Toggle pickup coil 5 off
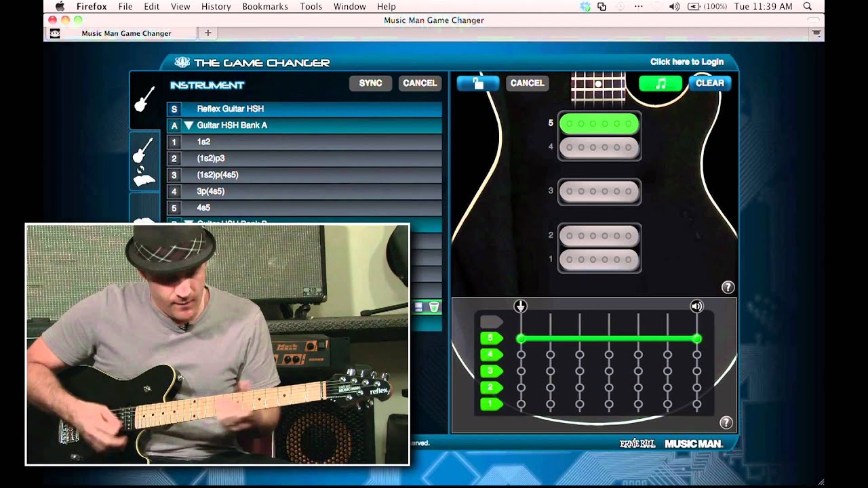 (x=599, y=124)
